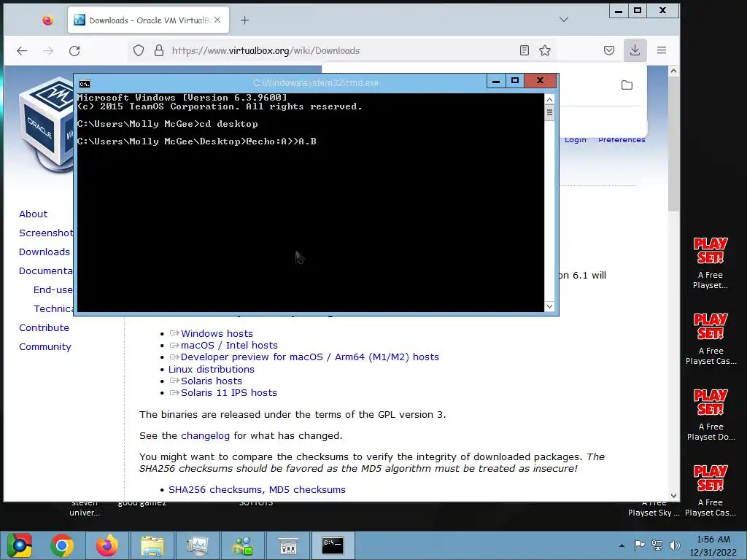Open About link in sidebar
The height and width of the screenshot is (560, 747).
coord(34,214)
